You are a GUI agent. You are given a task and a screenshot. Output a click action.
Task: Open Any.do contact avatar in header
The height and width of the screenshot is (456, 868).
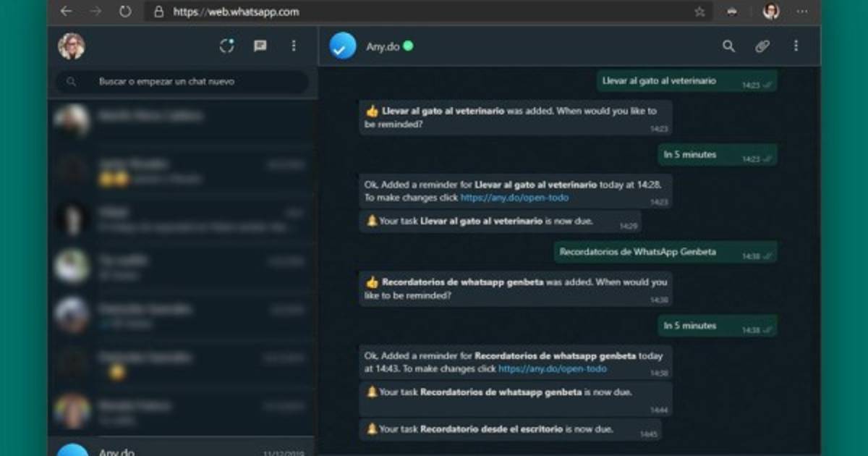[343, 46]
